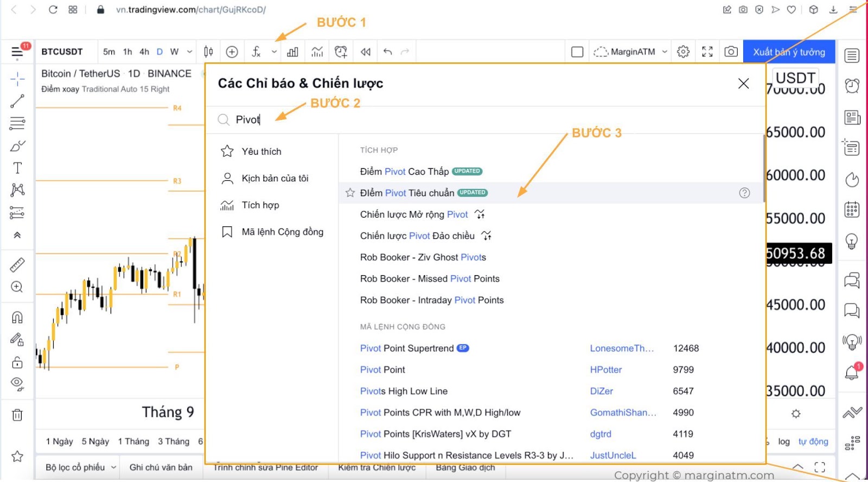
Task: Click the redo arrow
Action: 405,52
